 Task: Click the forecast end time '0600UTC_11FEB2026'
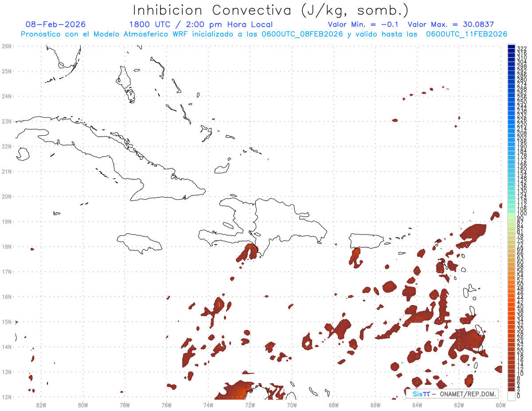[x=466, y=34]
